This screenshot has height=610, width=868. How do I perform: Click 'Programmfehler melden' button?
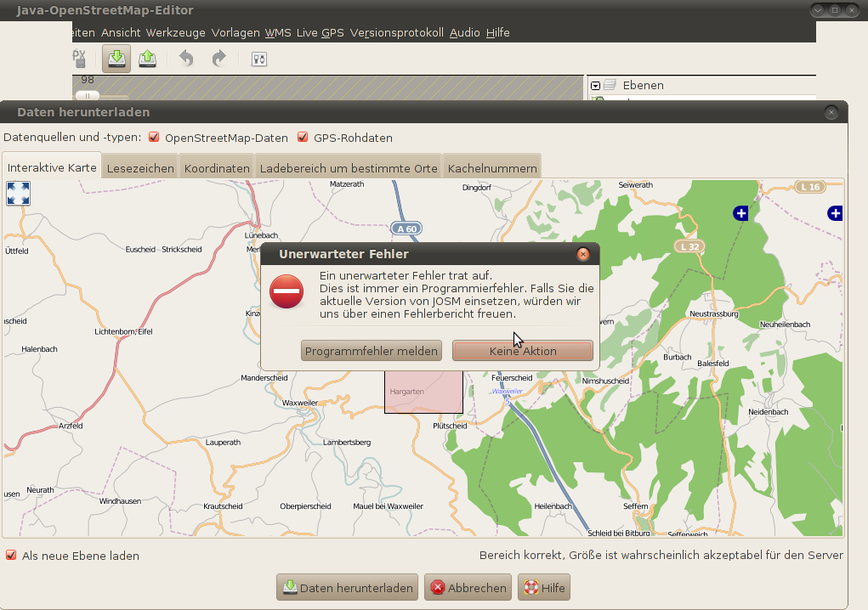pyautogui.click(x=372, y=351)
